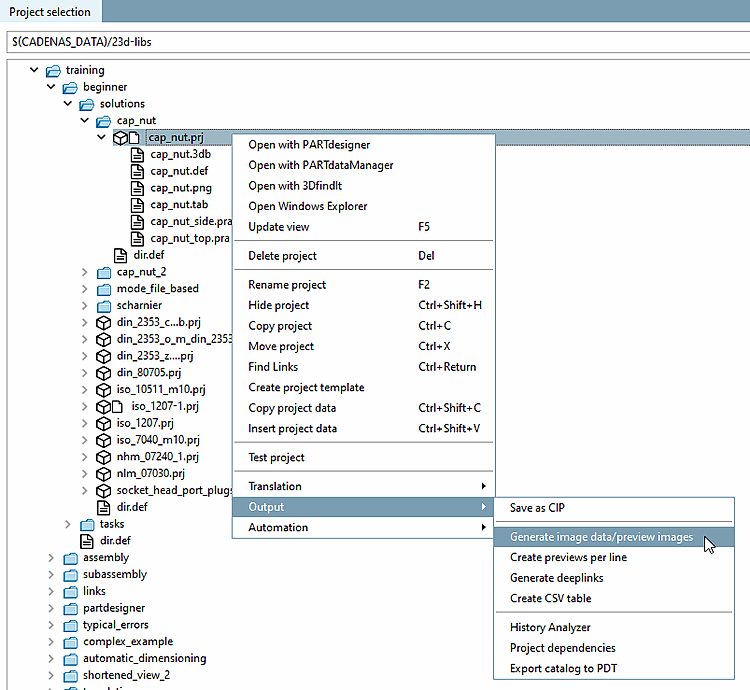Viewport: 750px width, 690px height.
Task: Click the training folder icon
Action: tap(53, 70)
